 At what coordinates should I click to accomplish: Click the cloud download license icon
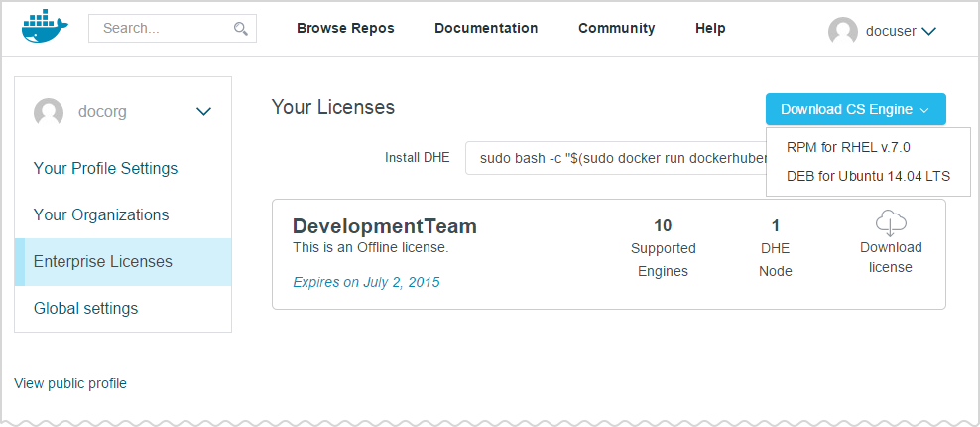tap(890, 222)
